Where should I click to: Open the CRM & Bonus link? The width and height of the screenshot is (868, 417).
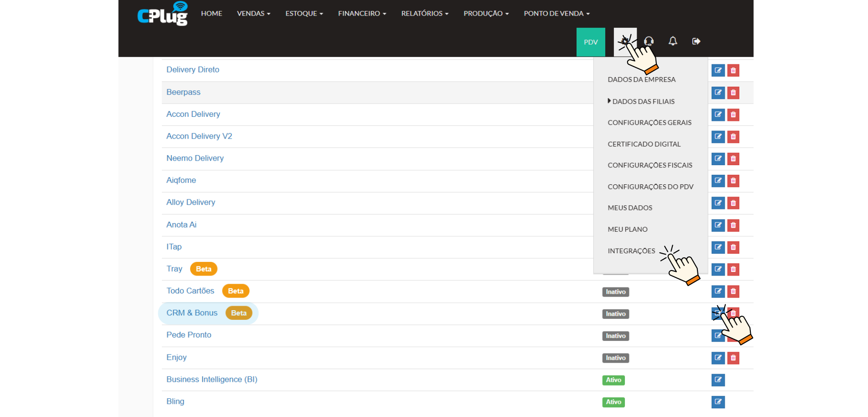192,313
